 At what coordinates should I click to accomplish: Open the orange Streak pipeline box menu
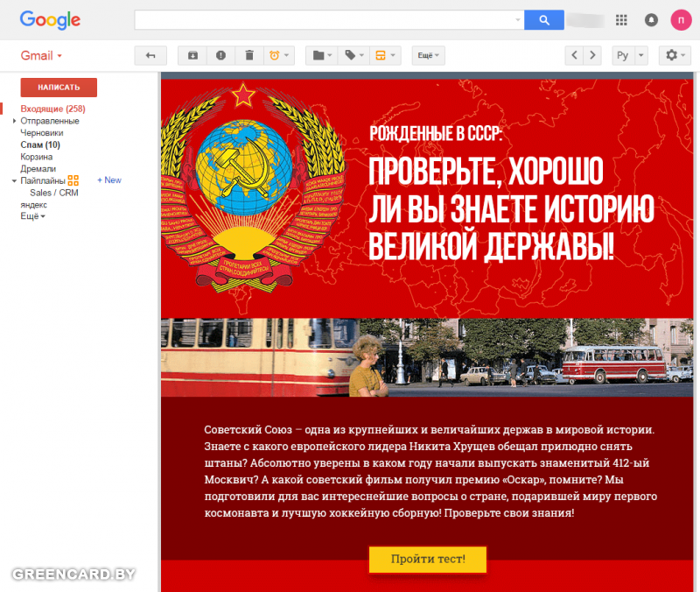[385, 55]
